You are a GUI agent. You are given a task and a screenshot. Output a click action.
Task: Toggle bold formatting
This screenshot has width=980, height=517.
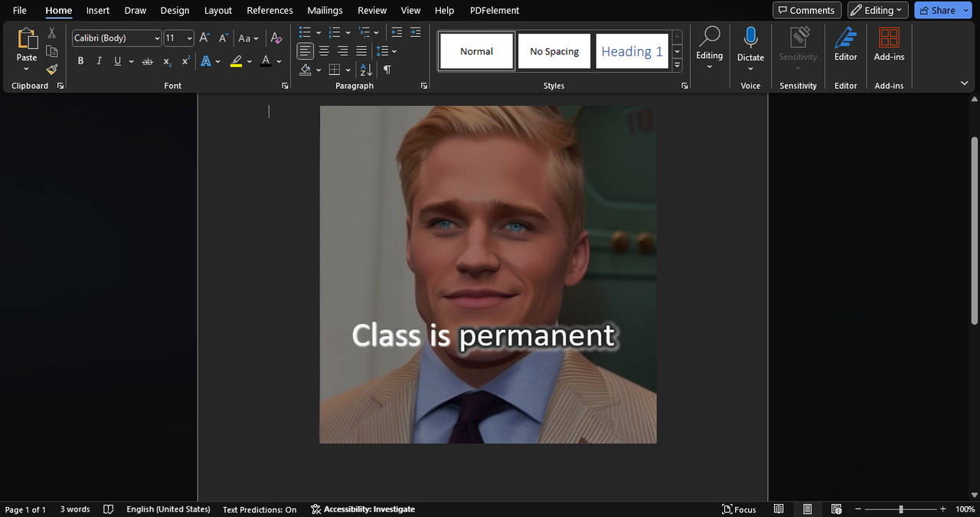[80, 61]
